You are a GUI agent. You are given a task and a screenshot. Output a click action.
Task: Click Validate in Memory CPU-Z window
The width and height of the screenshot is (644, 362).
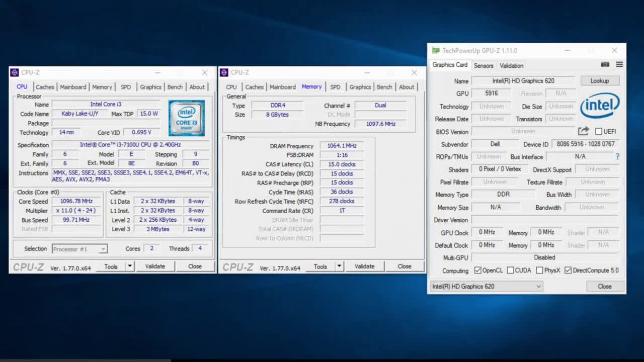click(x=364, y=266)
